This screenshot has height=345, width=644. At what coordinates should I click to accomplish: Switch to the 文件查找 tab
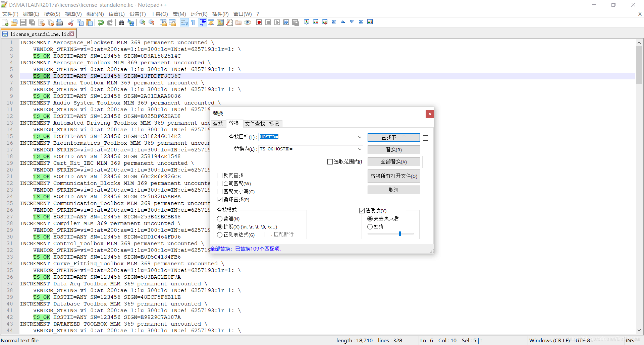click(x=255, y=124)
